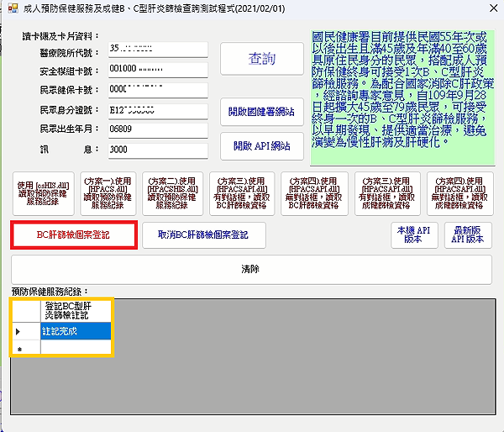Select the 註記完成 cell in the grid

[75, 331]
